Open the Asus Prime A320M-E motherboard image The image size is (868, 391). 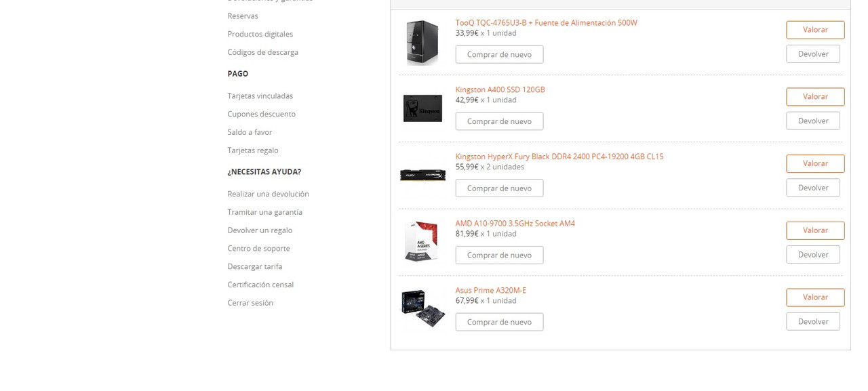pyautogui.click(x=422, y=307)
